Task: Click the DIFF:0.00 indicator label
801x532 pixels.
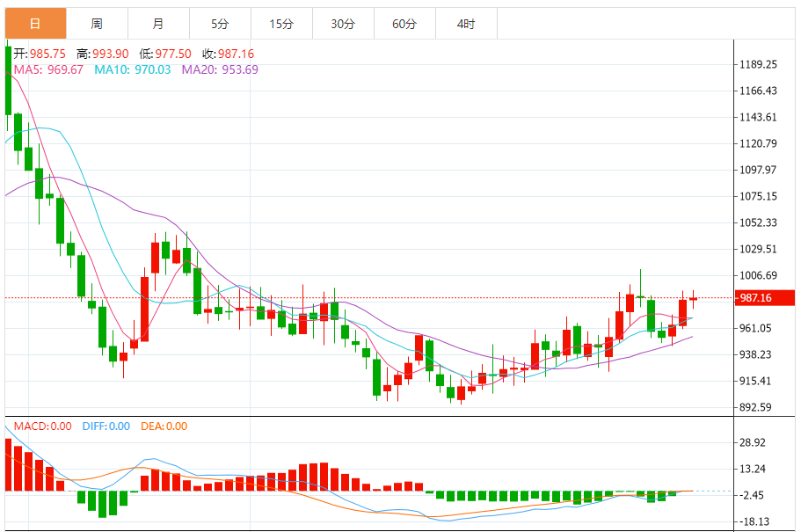Action: tap(106, 426)
